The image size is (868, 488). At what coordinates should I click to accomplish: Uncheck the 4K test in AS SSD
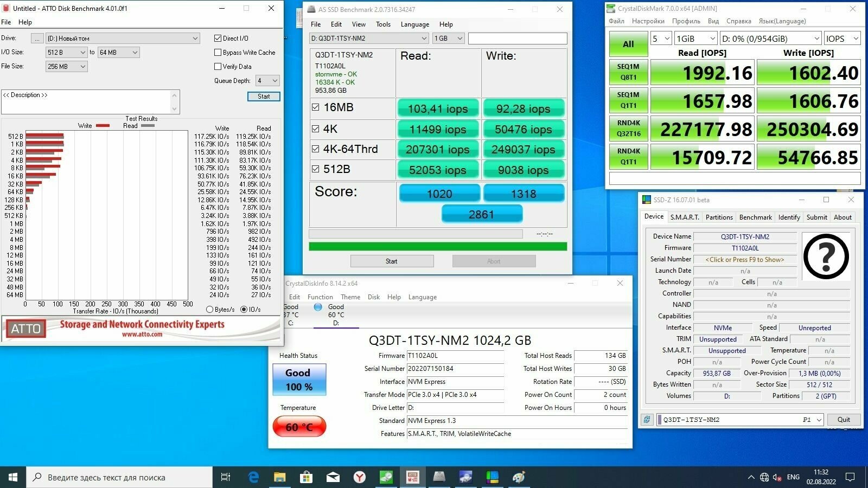[x=315, y=129]
